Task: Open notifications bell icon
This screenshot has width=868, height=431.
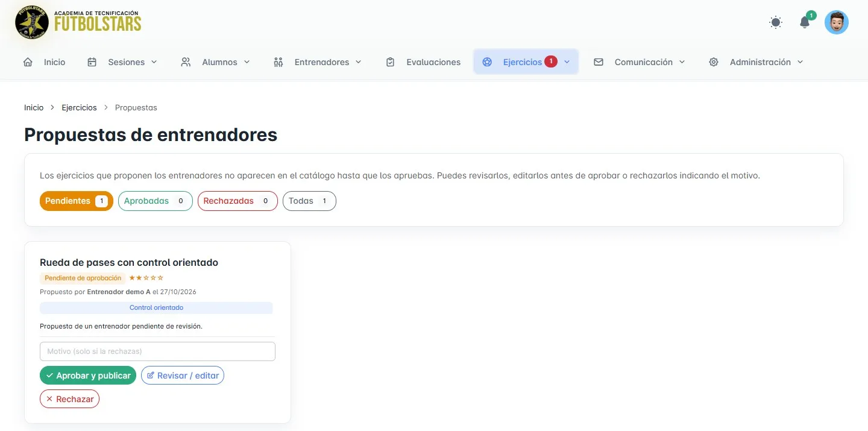Action: [x=805, y=22]
